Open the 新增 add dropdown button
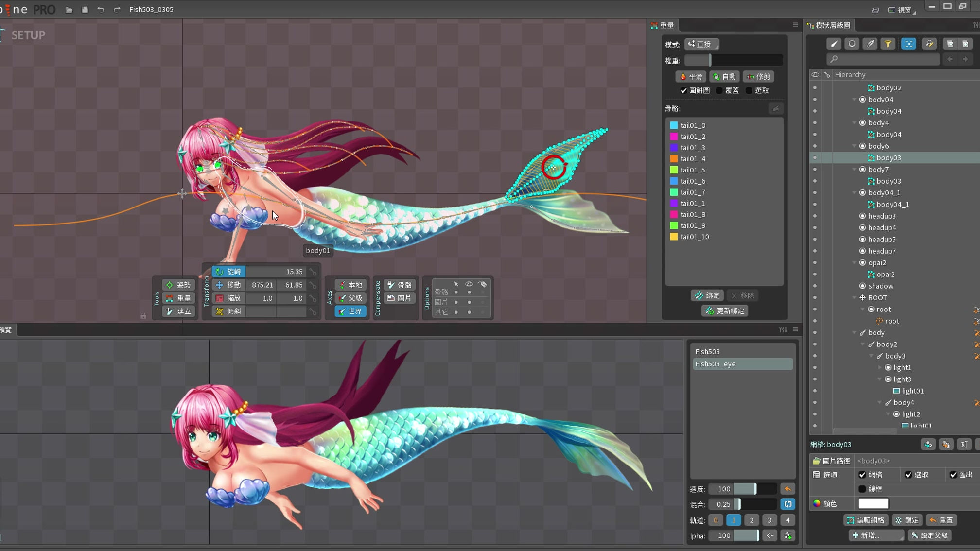The width and height of the screenshot is (980, 551). pos(876,535)
